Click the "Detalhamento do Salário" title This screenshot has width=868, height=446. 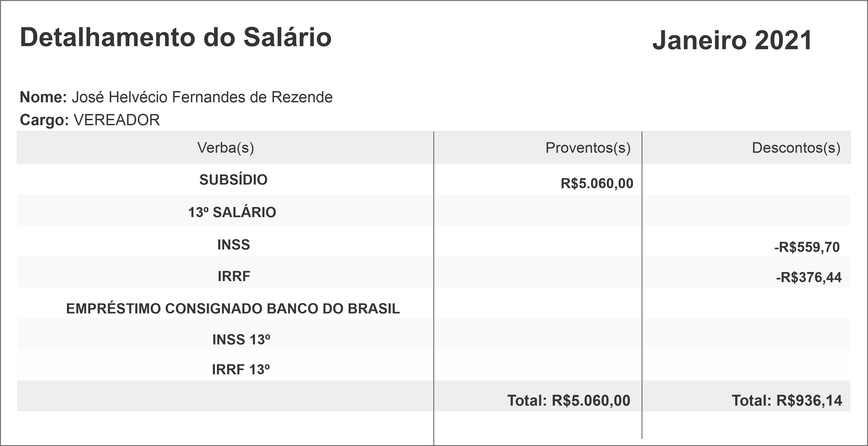(175, 37)
